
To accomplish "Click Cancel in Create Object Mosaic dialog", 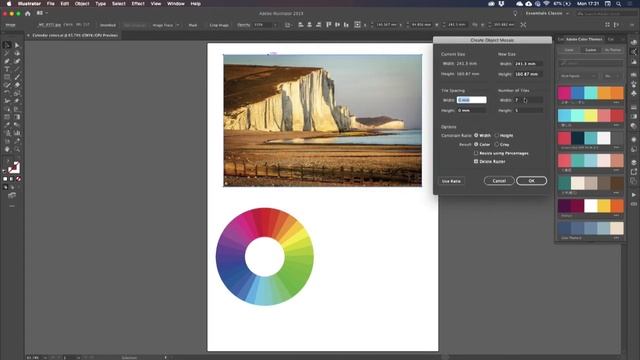I will (499, 181).
